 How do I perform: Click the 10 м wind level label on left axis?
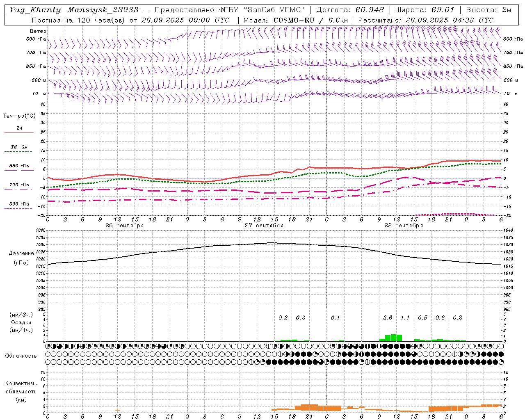click(x=39, y=94)
